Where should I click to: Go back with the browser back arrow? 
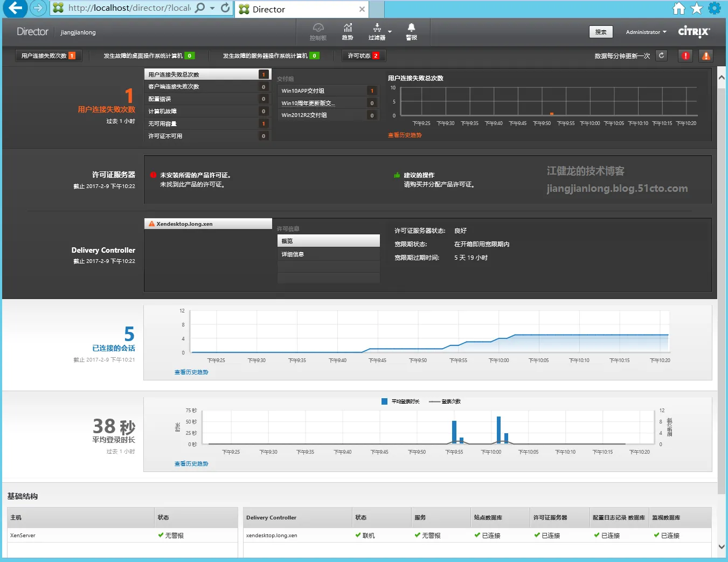[x=15, y=8]
